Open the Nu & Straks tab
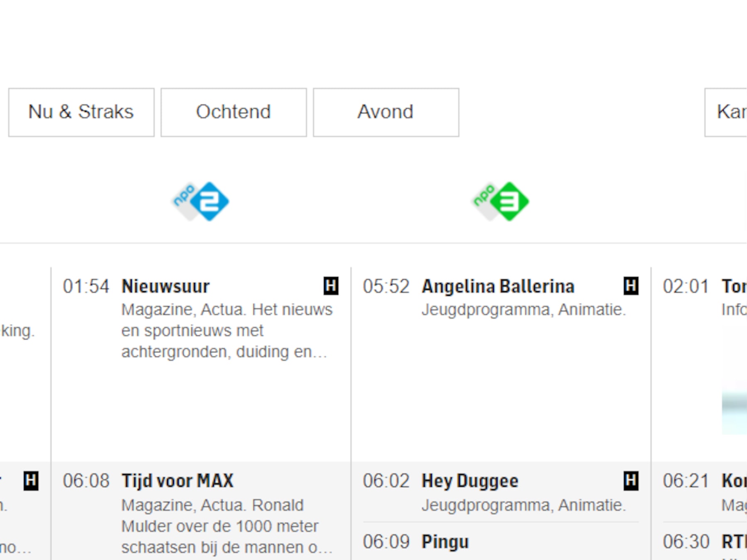This screenshot has height=560, width=747. point(81,112)
